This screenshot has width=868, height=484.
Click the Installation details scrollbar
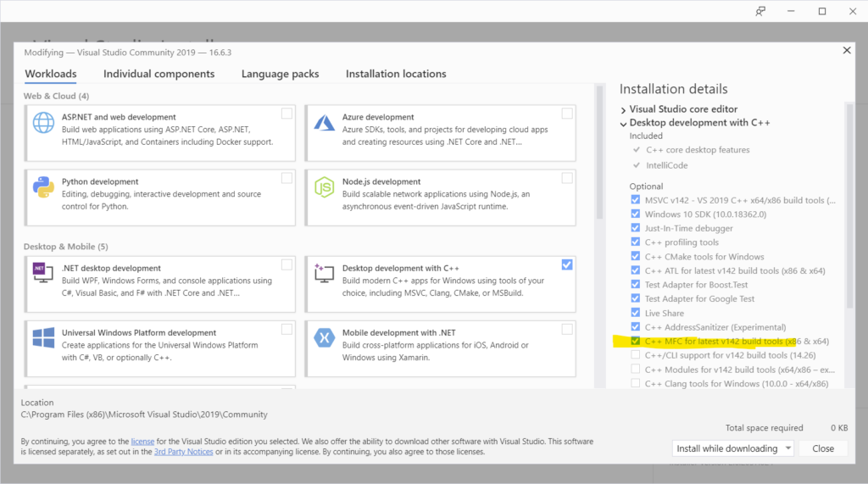pyautogui.click(x=849, y=206)
